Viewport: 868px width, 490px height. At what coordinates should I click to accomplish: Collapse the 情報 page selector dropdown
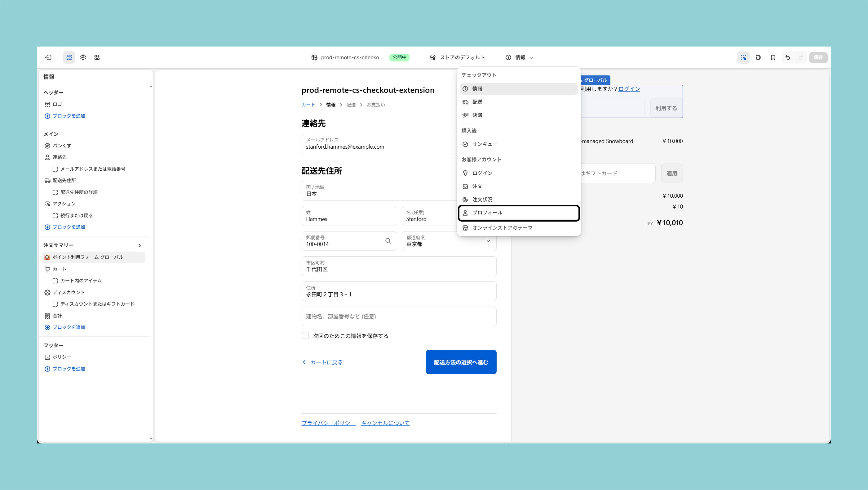(519, 57)
